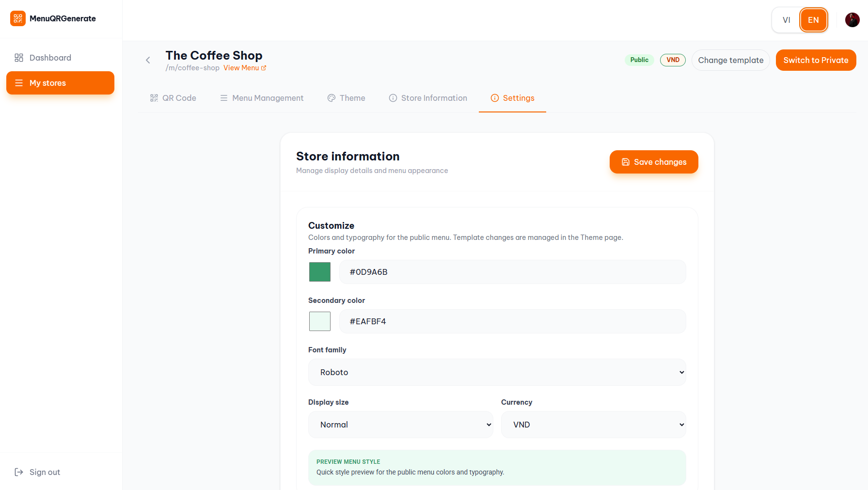868x490 pixels.
Task: Click Switch to Private button
Action: (816, 60)
